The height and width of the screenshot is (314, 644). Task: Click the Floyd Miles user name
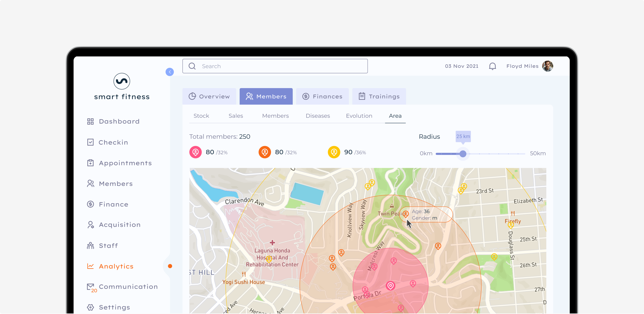(x=522, y=66)
